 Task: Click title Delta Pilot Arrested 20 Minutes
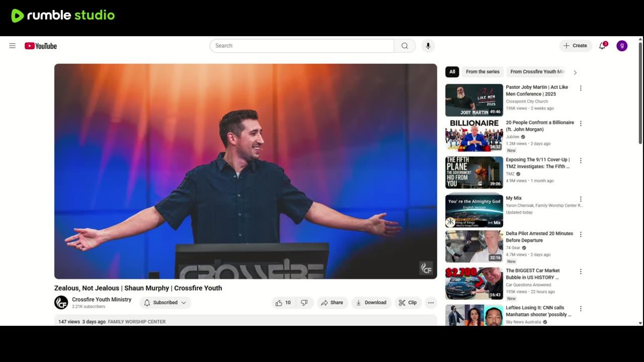pos(539,237)
